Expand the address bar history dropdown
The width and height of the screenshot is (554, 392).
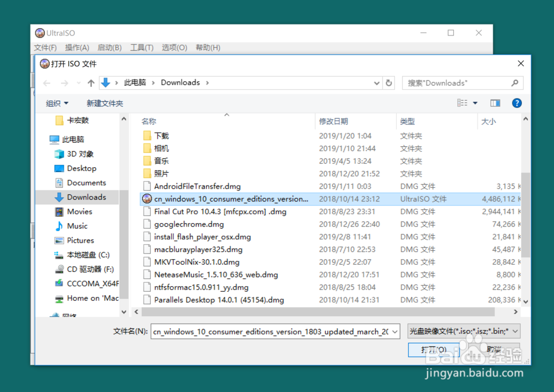coord(377,83)
